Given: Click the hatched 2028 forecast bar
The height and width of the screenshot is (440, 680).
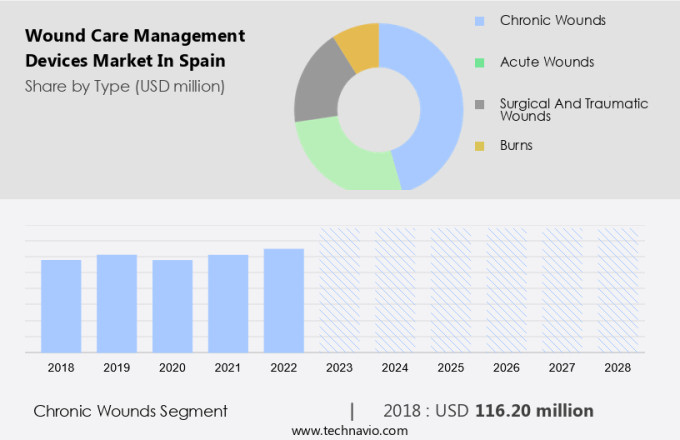Looking at the screenshot, I should (618, 290).
